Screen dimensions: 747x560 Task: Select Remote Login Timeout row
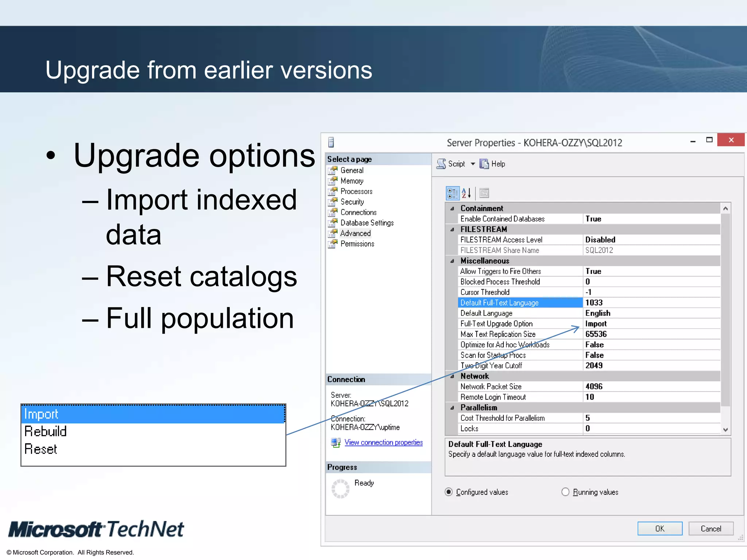589,397
